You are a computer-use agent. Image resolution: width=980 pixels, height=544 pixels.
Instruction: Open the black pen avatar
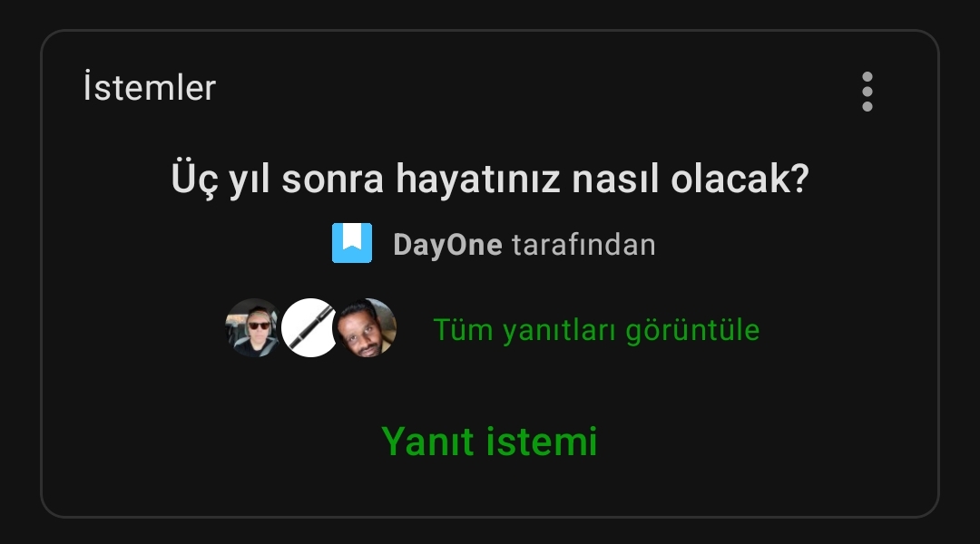310,328
